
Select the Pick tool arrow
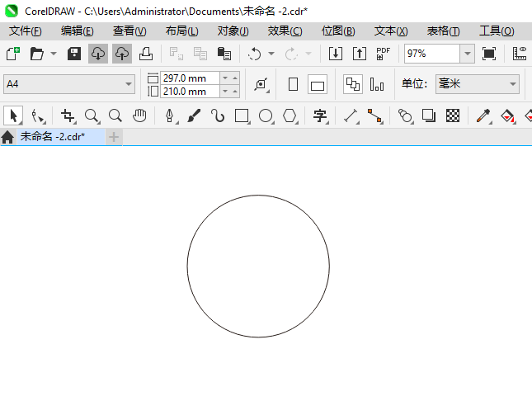pyautogui.click(x=13, y=116)
